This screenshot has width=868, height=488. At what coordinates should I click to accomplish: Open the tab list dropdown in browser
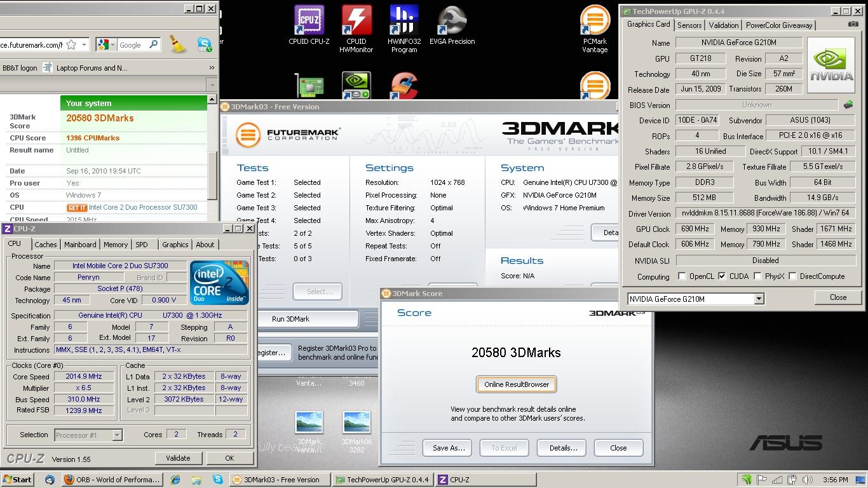pos(212,85)
